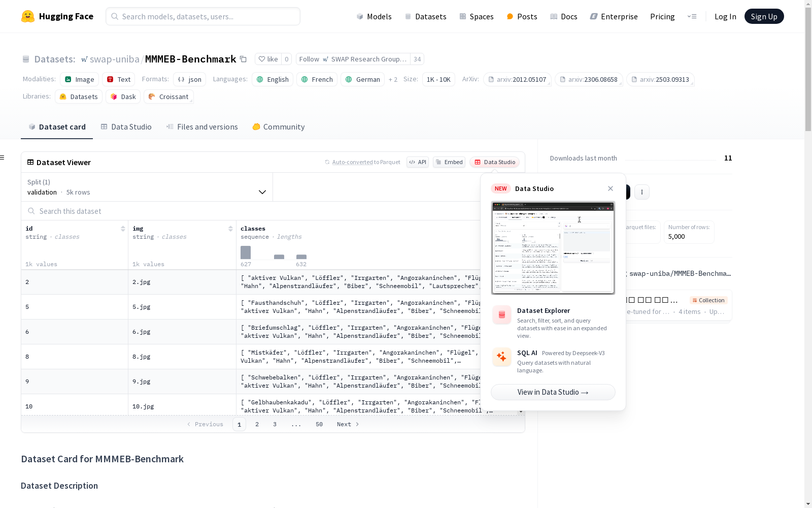Open arxiv:2306.08658 paper tag
This screenshot has height=508, width=812.
point(589,79)
